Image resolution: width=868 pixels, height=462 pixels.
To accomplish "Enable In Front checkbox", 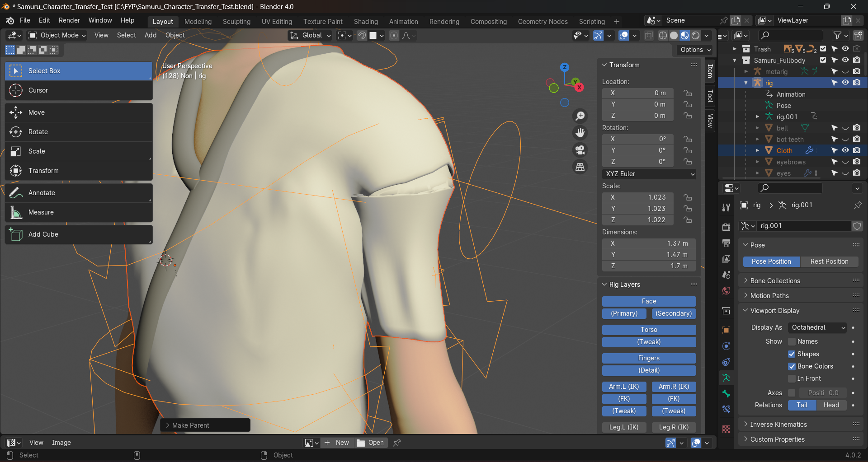I will 792,378.
